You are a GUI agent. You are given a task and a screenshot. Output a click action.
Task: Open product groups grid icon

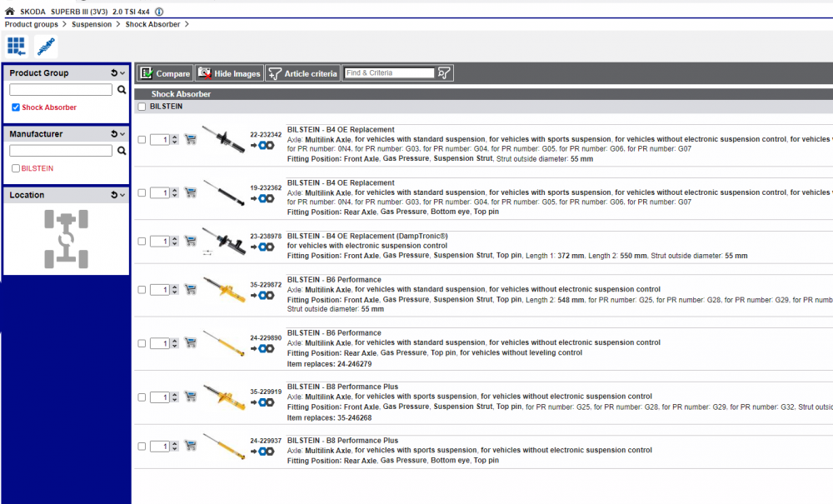point(16,47)
